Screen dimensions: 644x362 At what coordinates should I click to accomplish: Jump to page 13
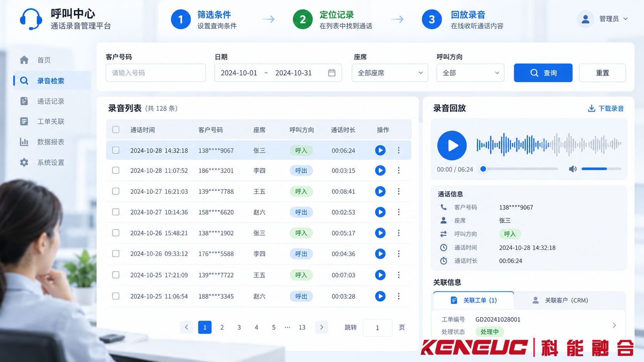tap(302, 327)
